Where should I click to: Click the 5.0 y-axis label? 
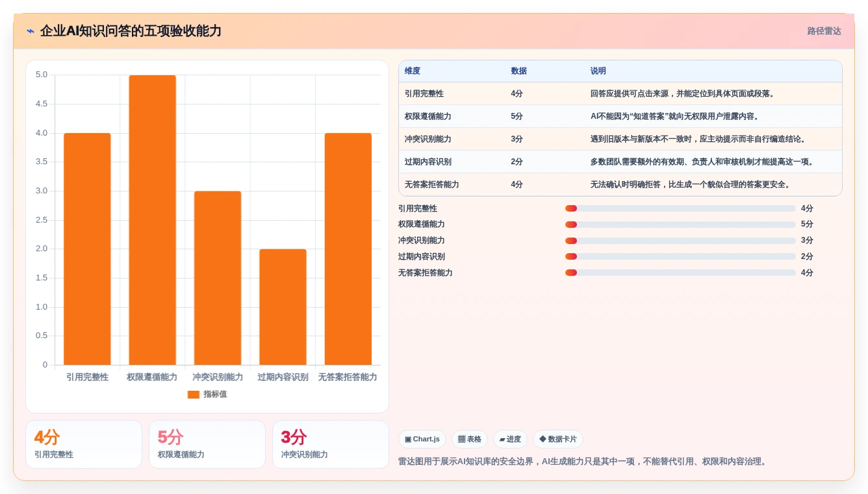tap(42, 75)
